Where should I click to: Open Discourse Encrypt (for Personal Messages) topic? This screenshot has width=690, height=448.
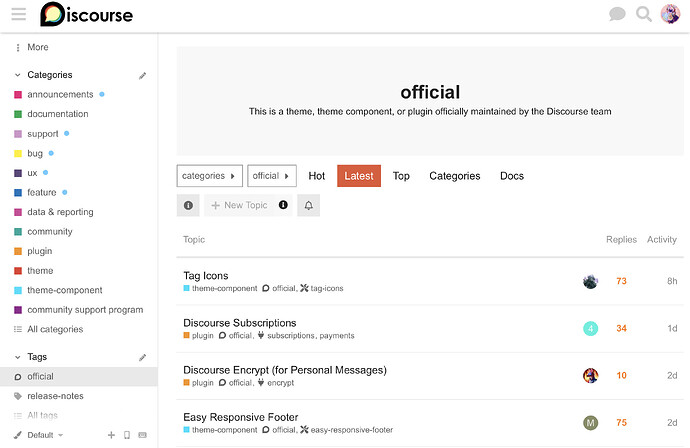pos(285,370)
